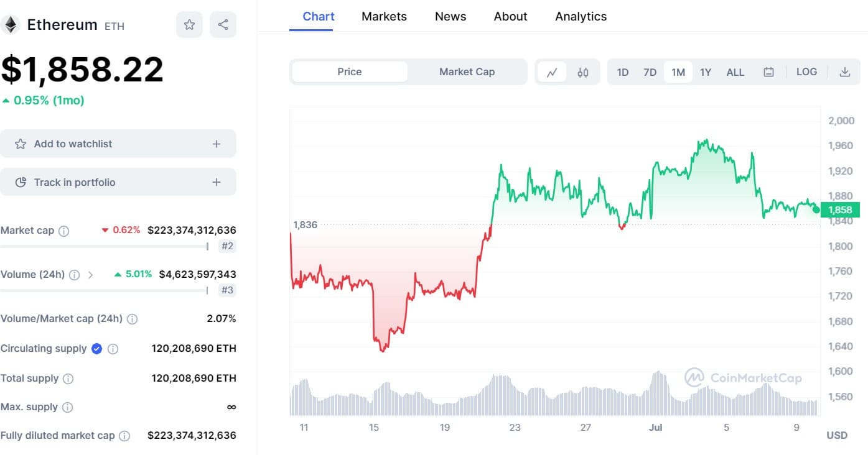Click the 2,000 y-axis price label
The image size is (868, 455).
pos(841,121)
